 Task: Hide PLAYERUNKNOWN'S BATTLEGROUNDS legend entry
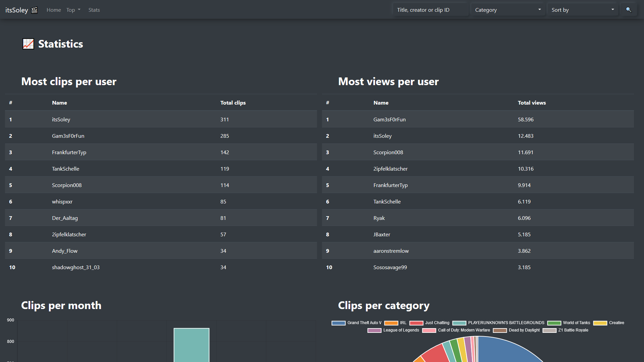[x=506, y=323]
